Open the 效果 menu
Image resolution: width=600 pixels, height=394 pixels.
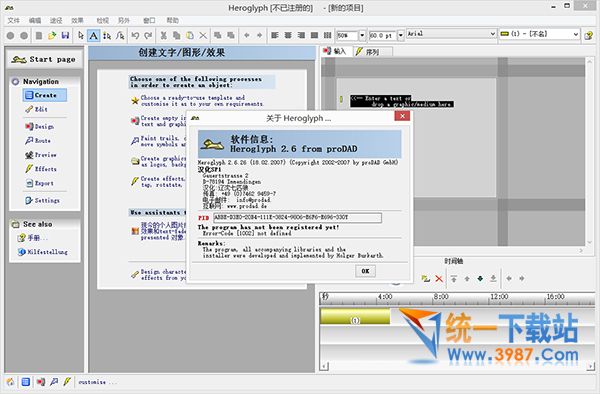tap(77, 20)
